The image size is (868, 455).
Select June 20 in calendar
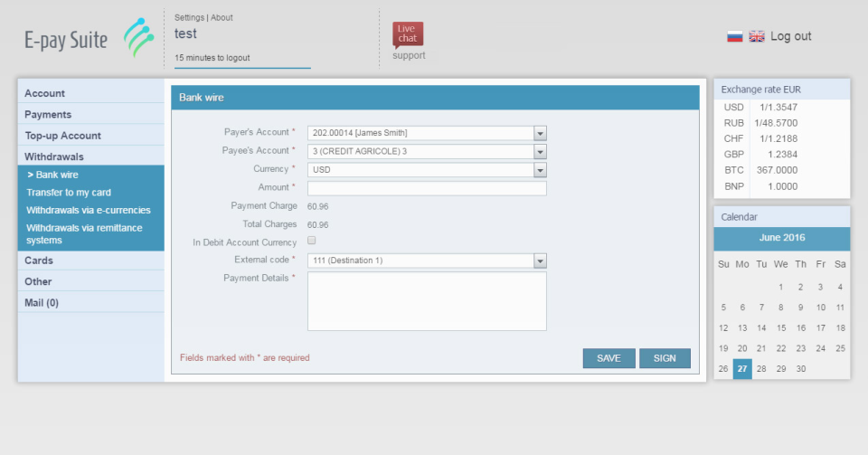[x=742, y=348]
